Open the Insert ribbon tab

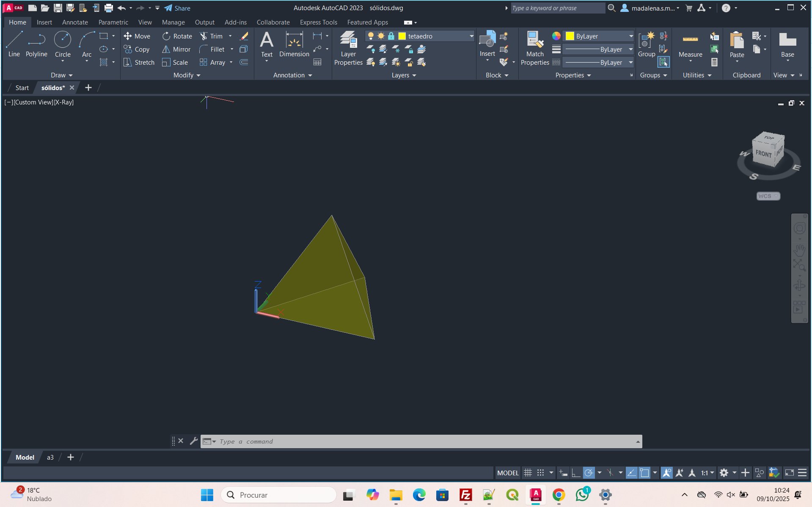(x=44, y=22)
